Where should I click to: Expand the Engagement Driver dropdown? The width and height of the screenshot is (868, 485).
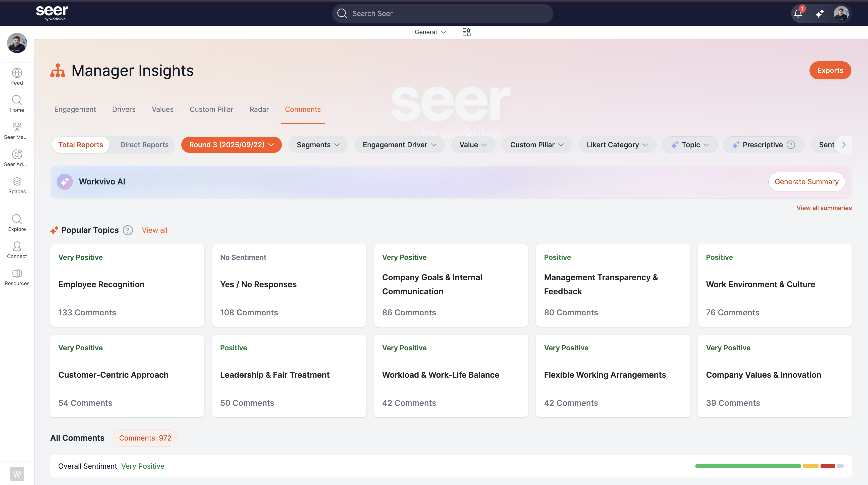click(399, 144)
